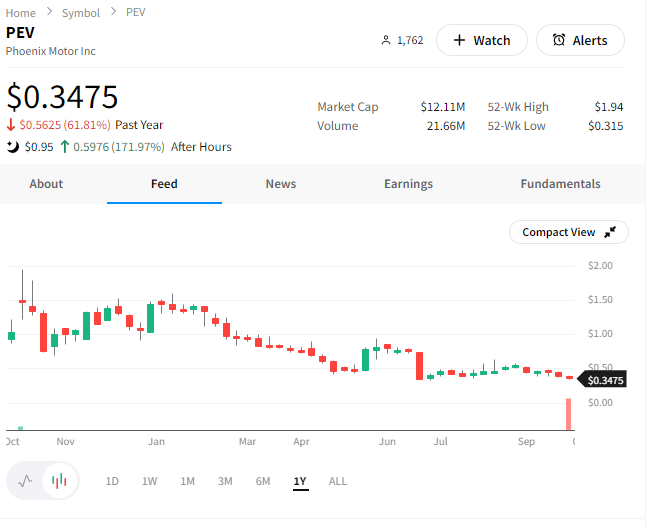Click the Jan label on chart axis
This screenshot has height=530, width=647.
coord(156,442)
